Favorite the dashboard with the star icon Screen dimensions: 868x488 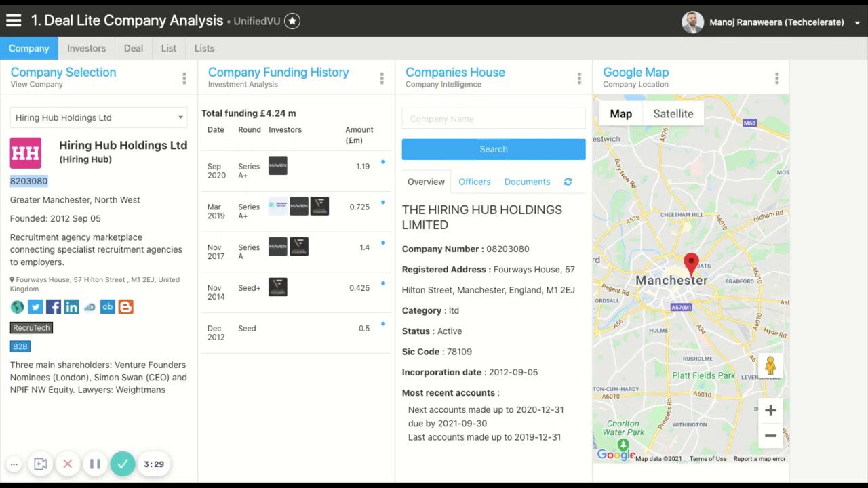(x=292, y=21)
